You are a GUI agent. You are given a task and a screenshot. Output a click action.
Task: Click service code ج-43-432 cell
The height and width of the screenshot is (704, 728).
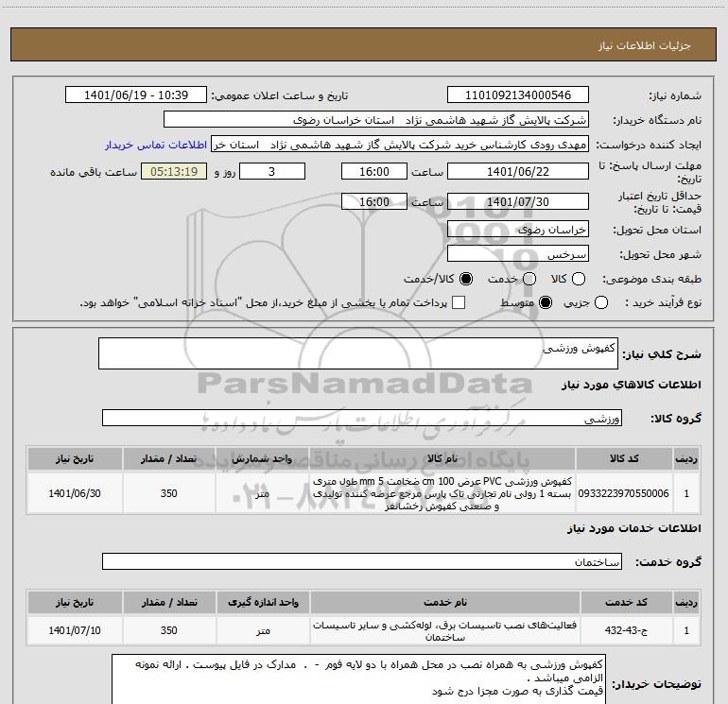coord(626,630)
